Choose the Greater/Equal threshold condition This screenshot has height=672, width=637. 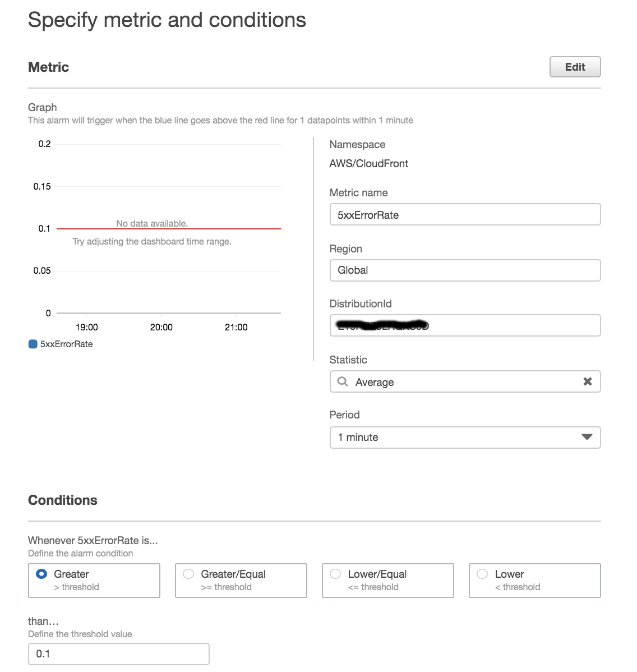click(x=241, y=580)
